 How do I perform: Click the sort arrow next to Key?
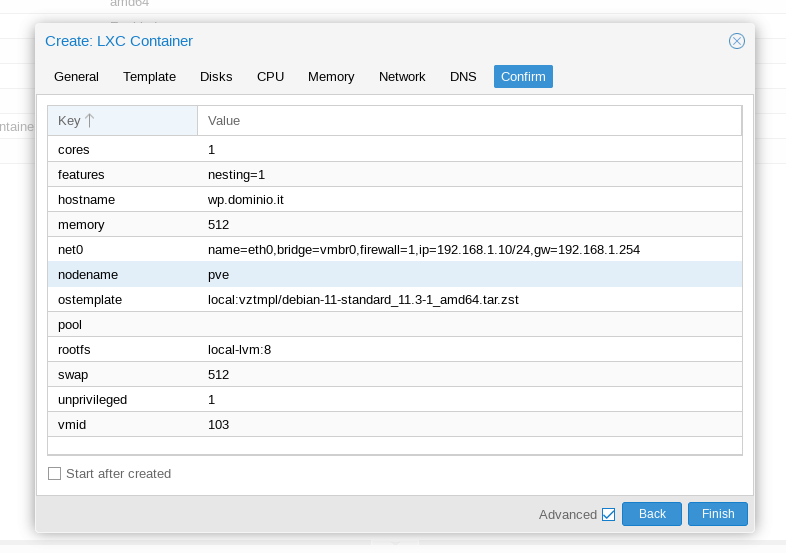(89, 120)
